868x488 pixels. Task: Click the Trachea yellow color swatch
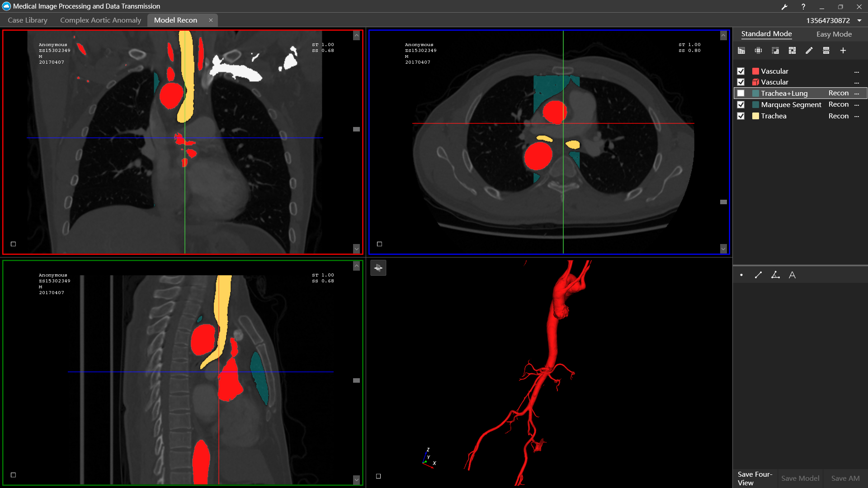(x=755, y=116)
